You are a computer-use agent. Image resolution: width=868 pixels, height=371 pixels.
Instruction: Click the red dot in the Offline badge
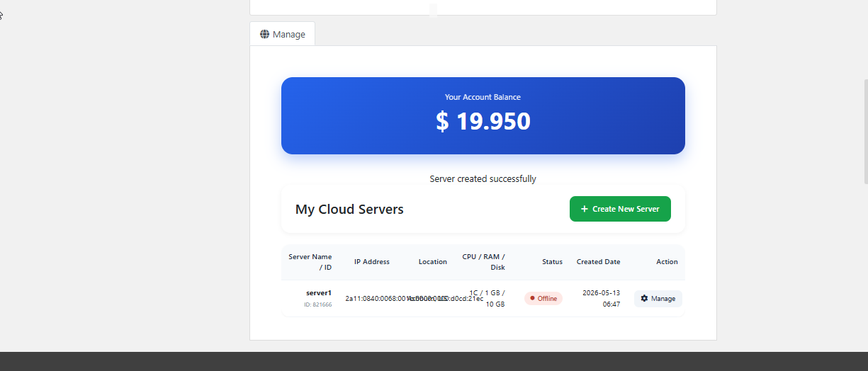tap(532, 298)
